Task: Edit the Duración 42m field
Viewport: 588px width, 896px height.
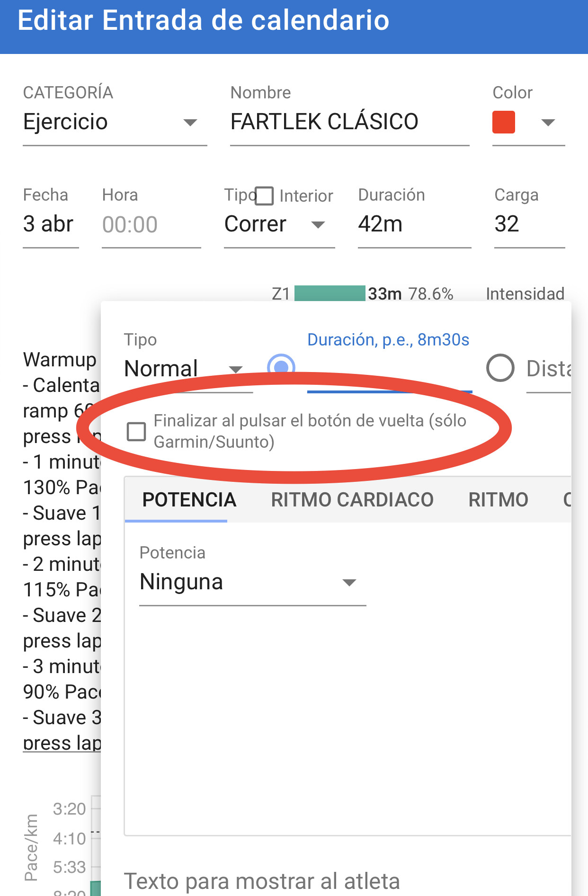Action: (414, 224)
